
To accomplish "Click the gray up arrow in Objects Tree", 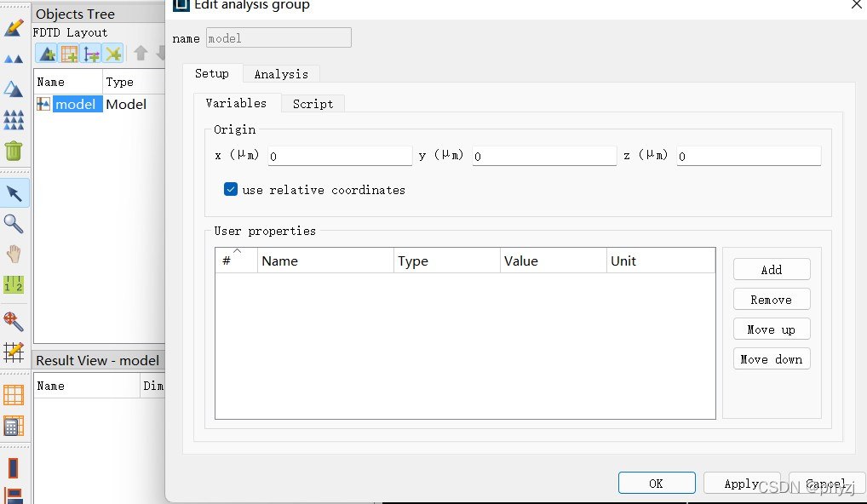I will click(141, 53).
